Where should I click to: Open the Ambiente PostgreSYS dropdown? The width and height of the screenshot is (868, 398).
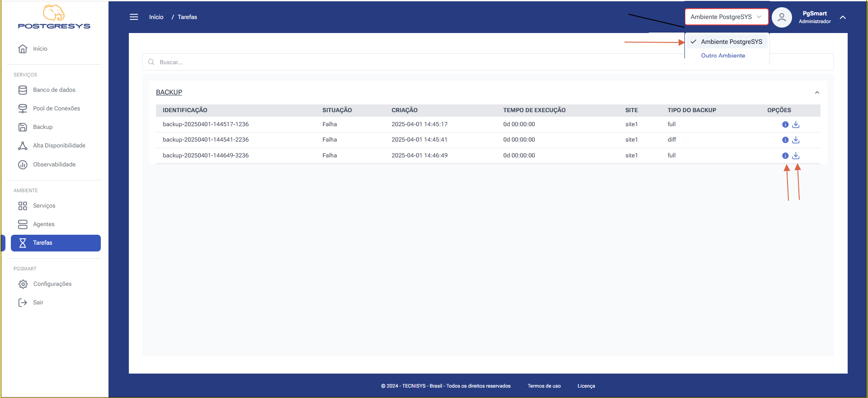click(x=726, y=17)
